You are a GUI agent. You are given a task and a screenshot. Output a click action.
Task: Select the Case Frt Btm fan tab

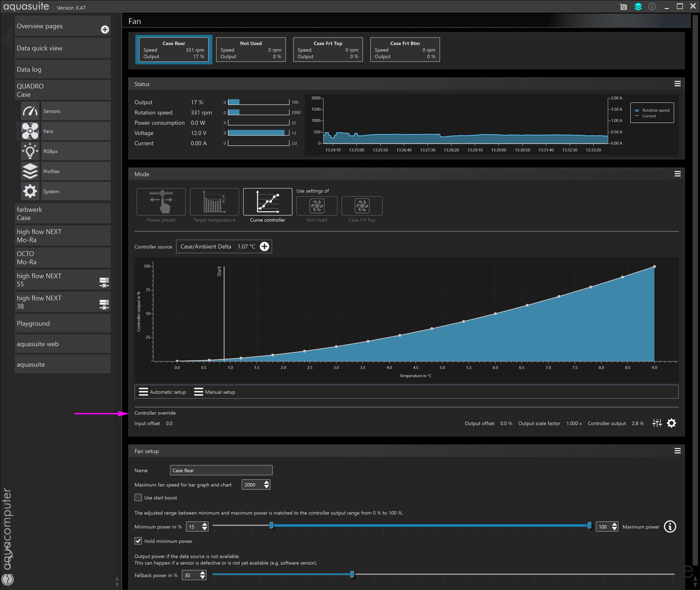pos(405,49)
